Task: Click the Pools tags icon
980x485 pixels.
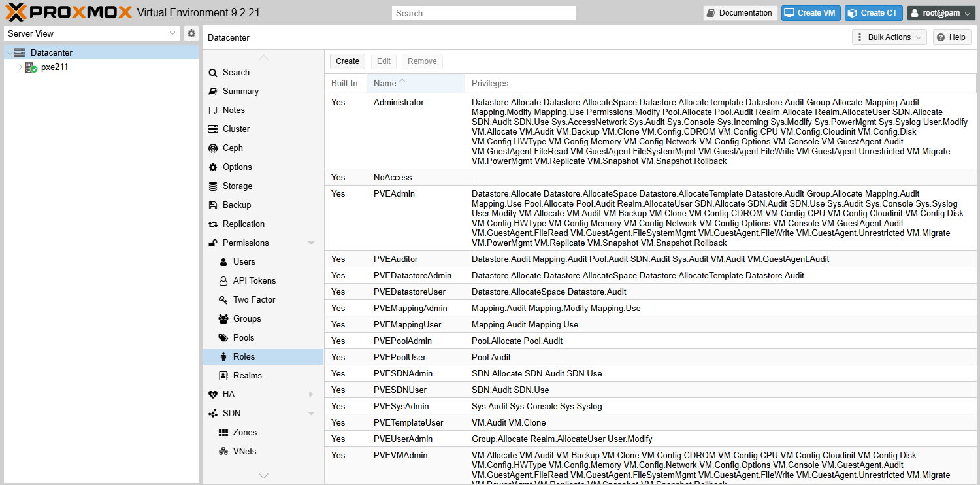Action: point(223,337)
